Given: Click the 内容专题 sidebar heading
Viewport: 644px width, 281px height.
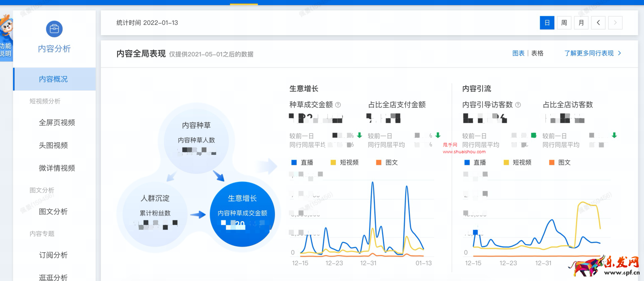Looking at the screenshot, I should point(42,234).
